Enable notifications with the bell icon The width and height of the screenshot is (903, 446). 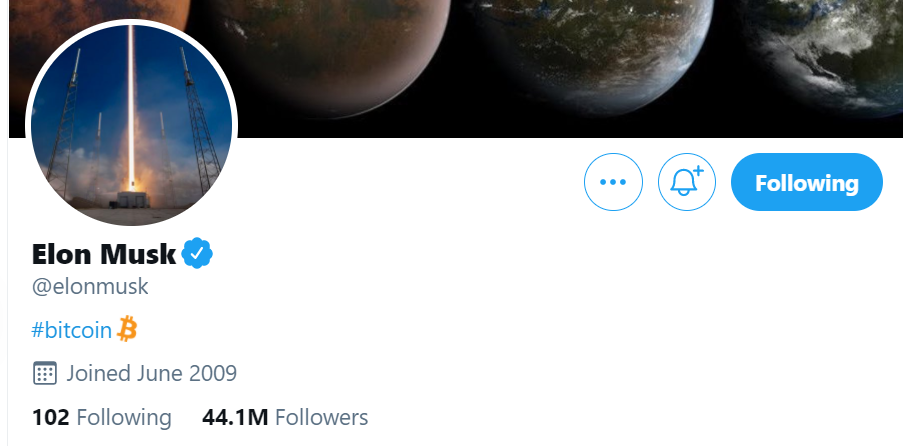tap(687, 183)
